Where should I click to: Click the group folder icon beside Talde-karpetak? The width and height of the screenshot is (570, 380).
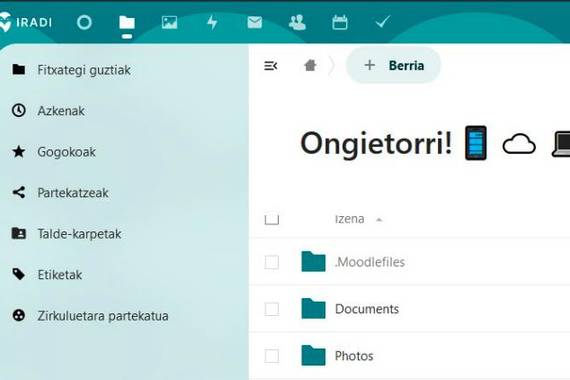(x=19, y=233)
